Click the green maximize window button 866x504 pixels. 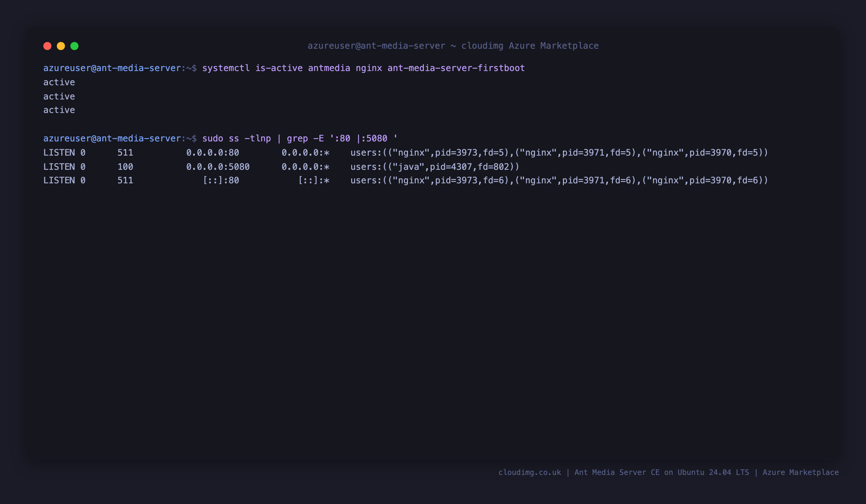(74, 46)
